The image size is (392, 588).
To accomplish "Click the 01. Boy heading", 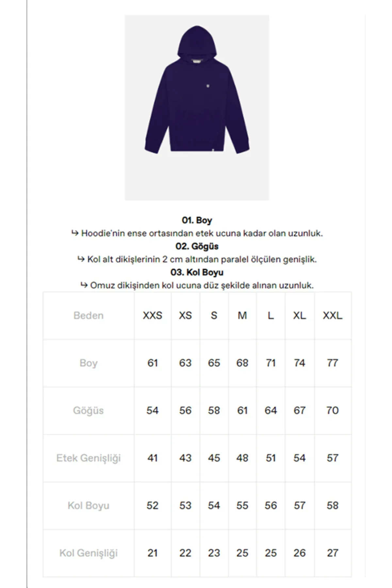I will (197, 220).
